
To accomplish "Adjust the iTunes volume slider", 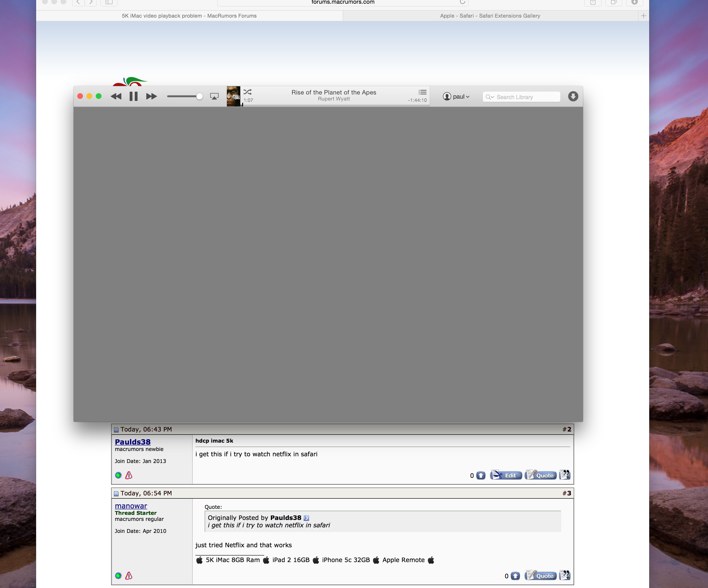I will click(x=185, y=97).
